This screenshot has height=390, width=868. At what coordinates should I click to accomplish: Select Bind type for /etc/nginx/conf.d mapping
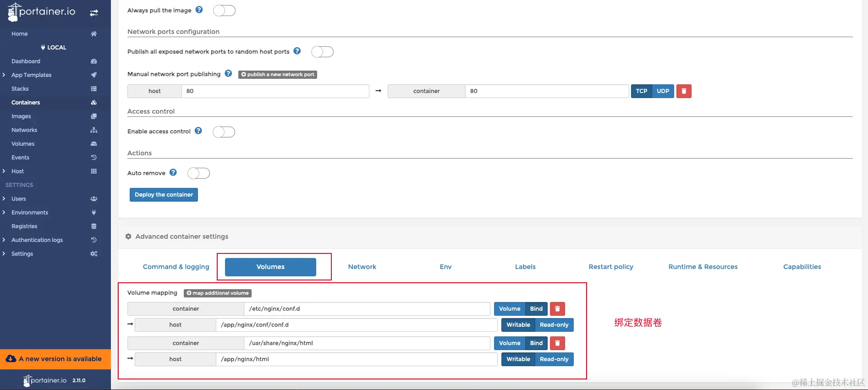click(536, 309)
